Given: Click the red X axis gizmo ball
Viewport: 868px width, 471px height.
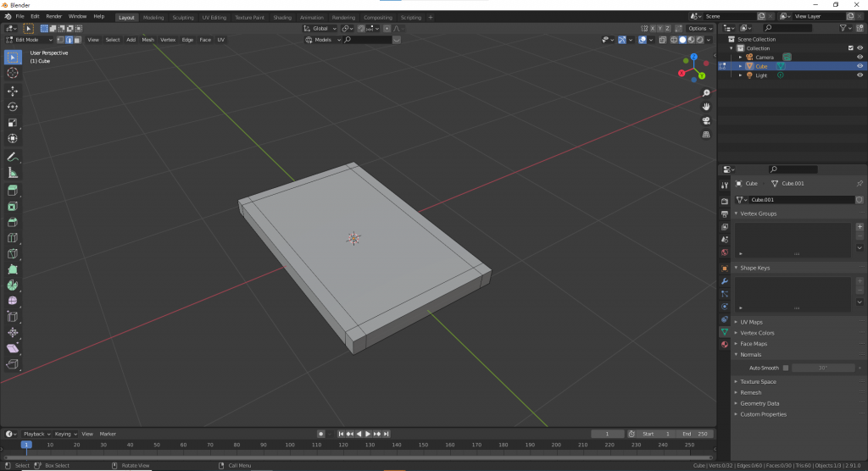Looking at the screenshot, I should pos(682,73).
